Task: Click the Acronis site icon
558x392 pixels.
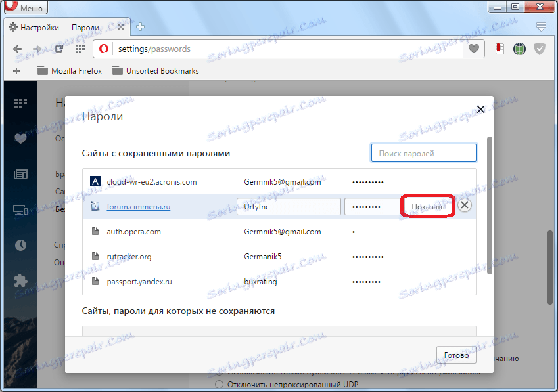Action: (x=95, y=181)
